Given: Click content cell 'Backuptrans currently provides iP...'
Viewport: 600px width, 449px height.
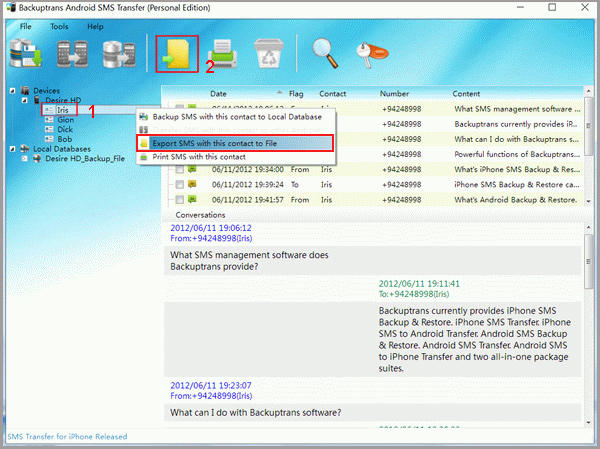Looking at the screenshot, I should point(516,124).
